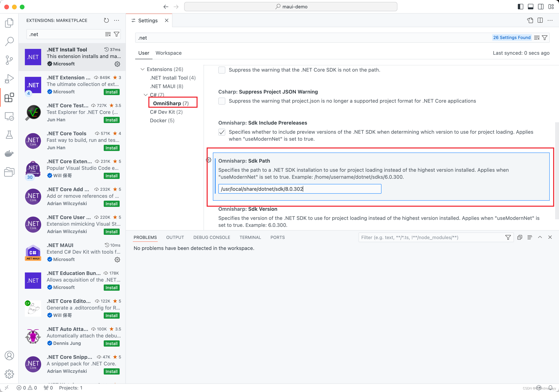Split the editor to the right
This screenshot has height=392, width=559.
[540, 20]
